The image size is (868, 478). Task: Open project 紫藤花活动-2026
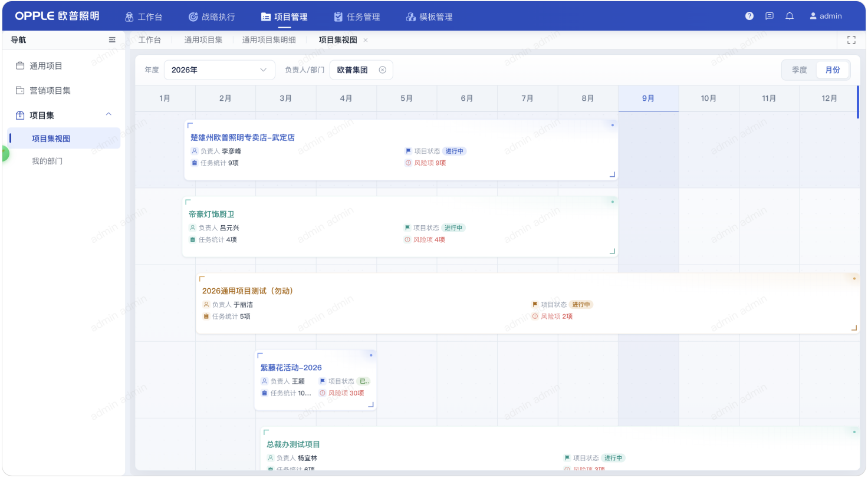(x=291, y=368)
